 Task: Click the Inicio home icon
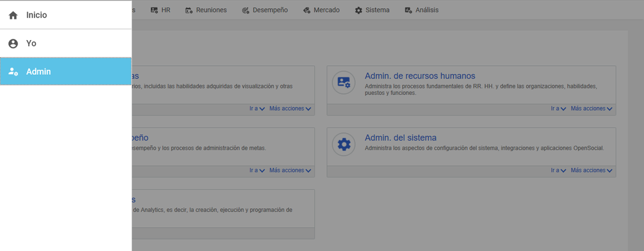(13, 15)
